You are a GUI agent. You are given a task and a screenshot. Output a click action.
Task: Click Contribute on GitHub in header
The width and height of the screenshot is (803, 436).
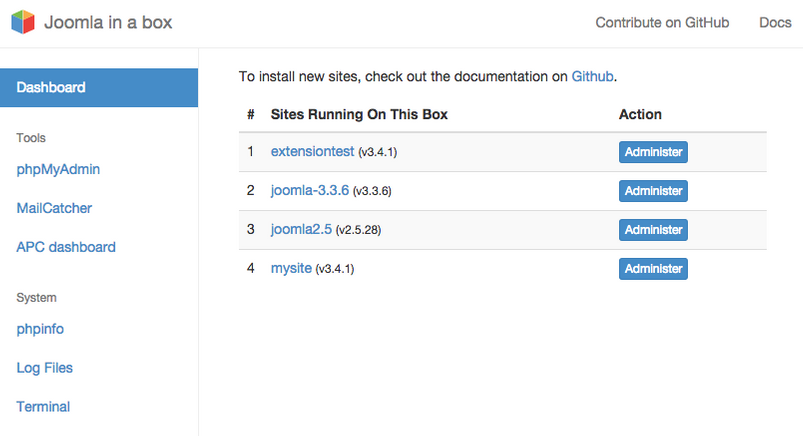click(x=662, y=23)
